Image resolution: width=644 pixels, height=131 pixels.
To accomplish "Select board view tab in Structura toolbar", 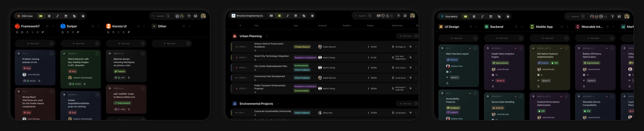I will pos(271,16).
